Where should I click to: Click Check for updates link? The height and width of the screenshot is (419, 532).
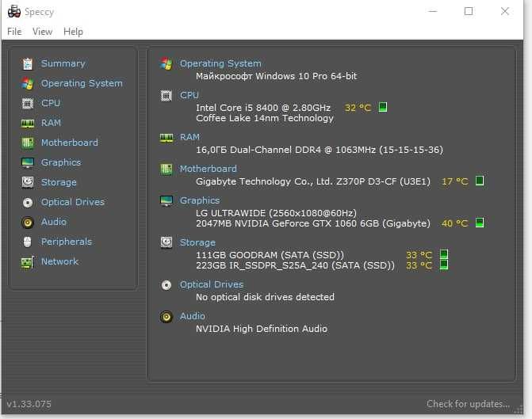469,404
